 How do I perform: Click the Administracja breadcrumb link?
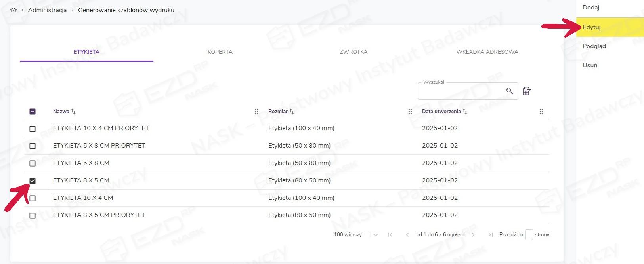tap(47, 10)
